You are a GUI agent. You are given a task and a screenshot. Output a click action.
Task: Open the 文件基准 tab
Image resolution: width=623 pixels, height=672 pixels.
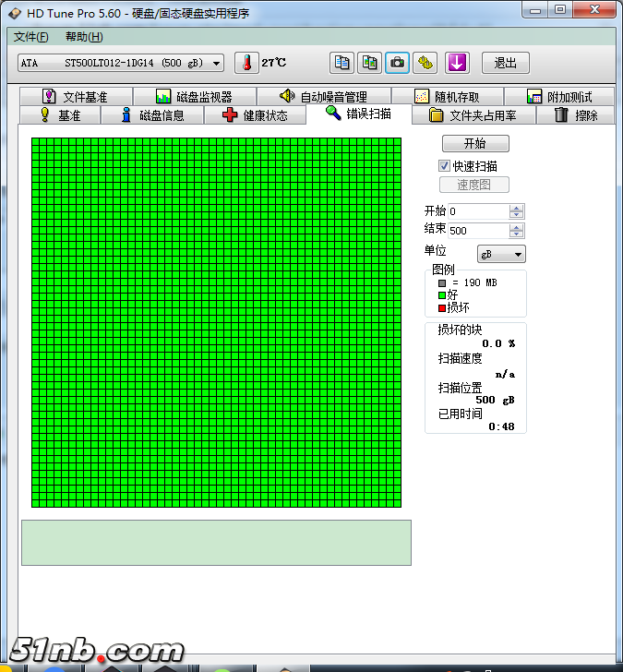point(76,96)
